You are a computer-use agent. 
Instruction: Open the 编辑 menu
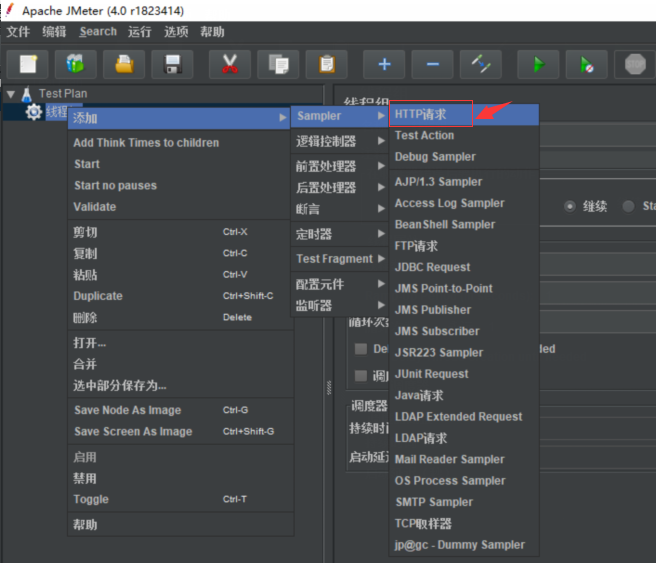[x=54, y=32]
